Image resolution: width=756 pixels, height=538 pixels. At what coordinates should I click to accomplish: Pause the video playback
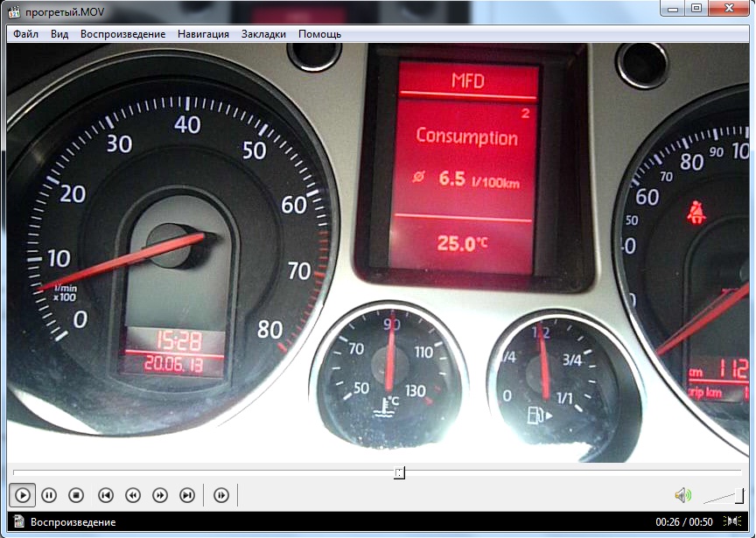[49, 495]
